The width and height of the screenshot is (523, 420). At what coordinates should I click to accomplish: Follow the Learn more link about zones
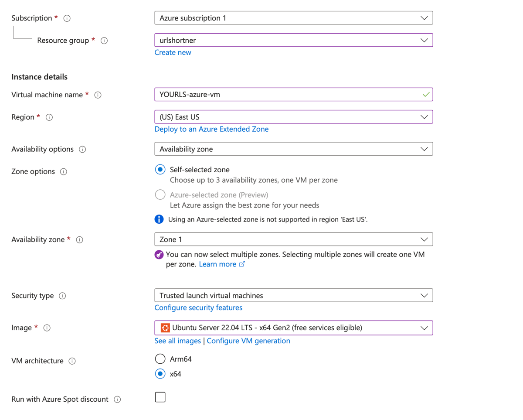pos(217,264)
